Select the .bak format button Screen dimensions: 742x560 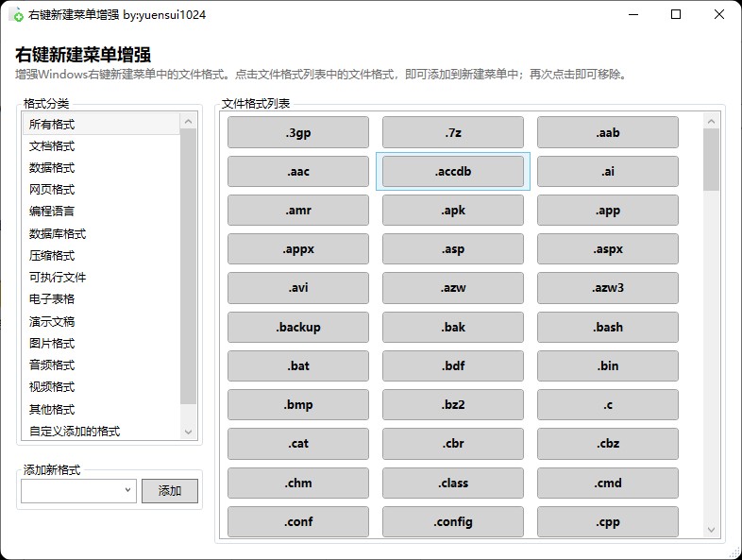pyautogui.click(x=453, y=327)
